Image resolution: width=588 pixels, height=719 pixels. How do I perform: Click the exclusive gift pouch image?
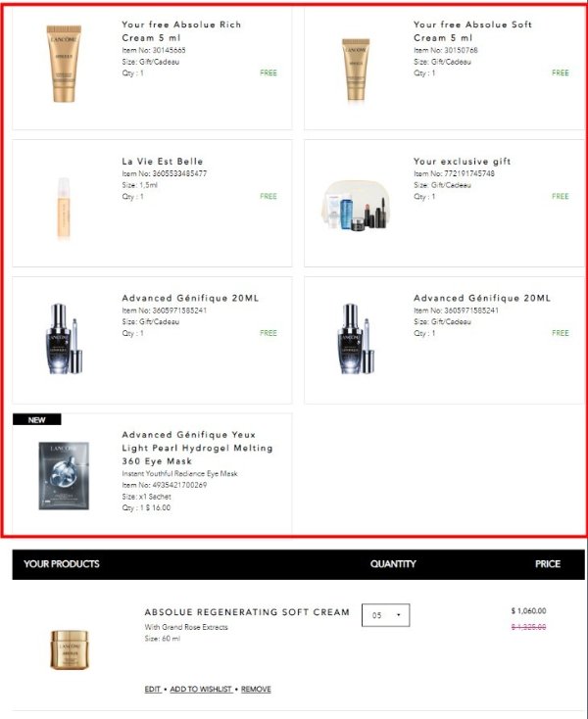[356, 205]
